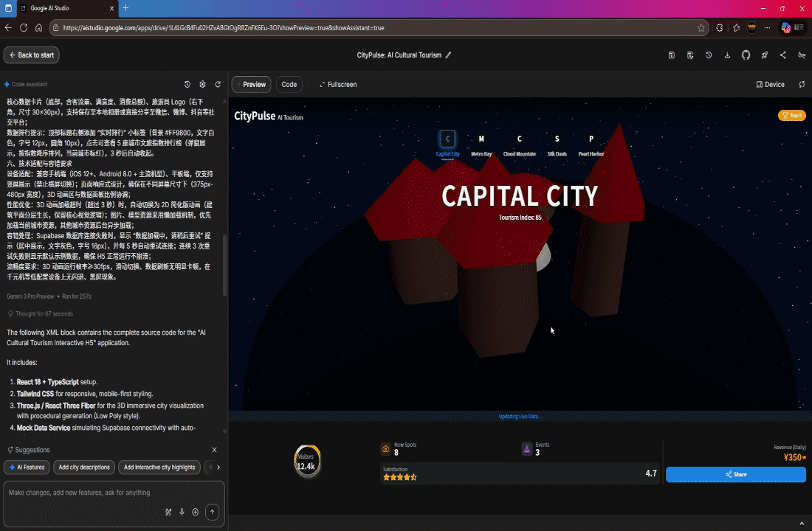Open the browser more options menu
Viewport: 812px width, 531px height.
[x=768, y=28]
